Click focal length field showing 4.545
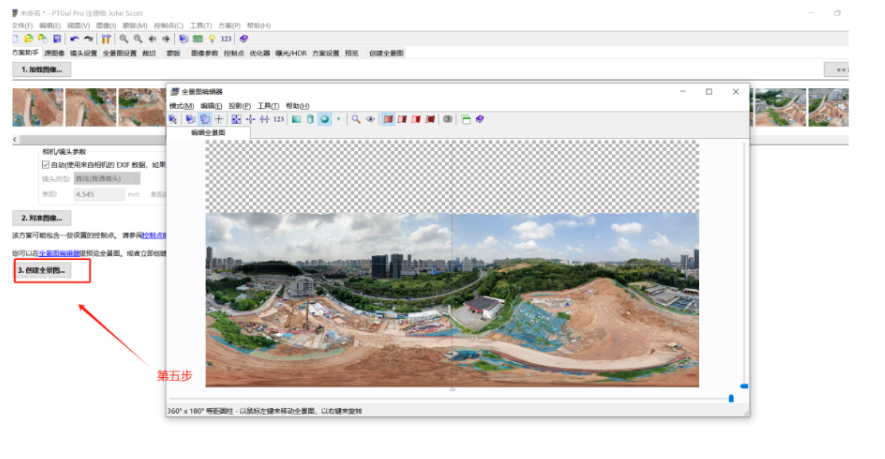This screenshot has height=459, width=885. (99, 194)
